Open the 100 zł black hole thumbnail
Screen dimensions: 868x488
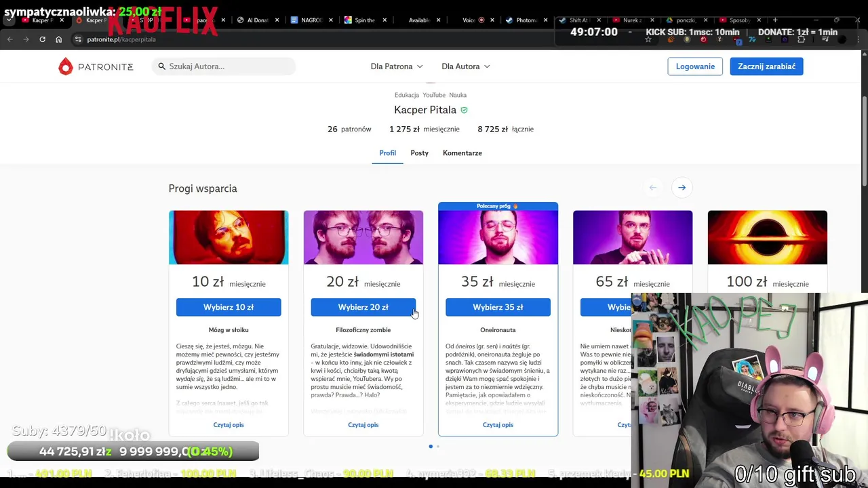pyautogui.click(x=768, y=237)
